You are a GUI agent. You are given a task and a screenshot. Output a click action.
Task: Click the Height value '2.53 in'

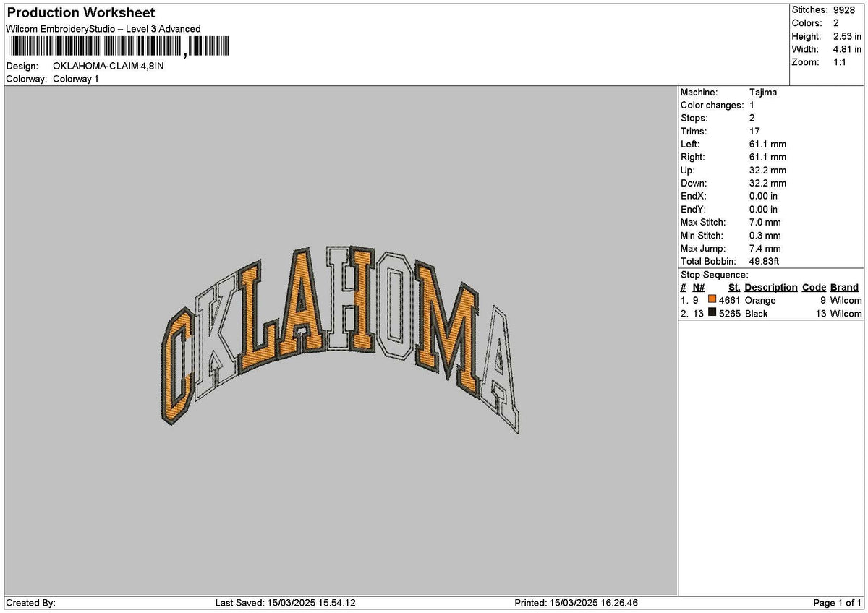848,36
